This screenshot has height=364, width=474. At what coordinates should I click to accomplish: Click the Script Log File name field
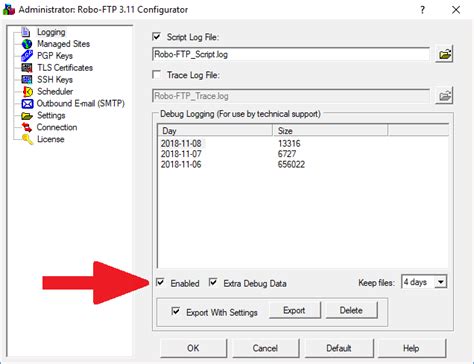pos(291,54)
